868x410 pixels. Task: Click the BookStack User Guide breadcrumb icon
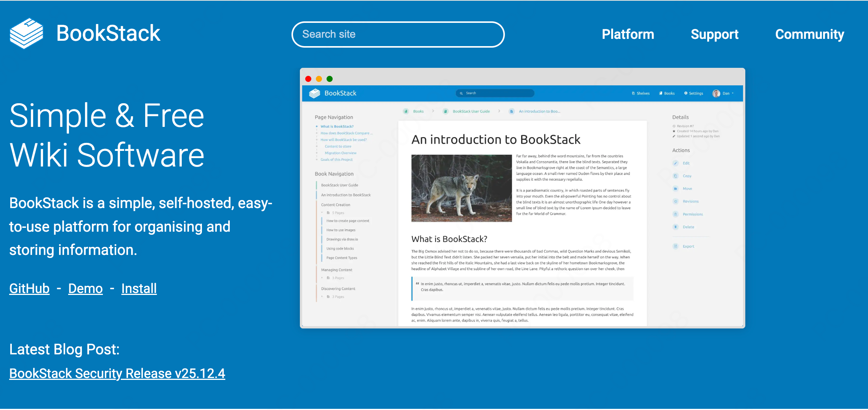point(445,111)
